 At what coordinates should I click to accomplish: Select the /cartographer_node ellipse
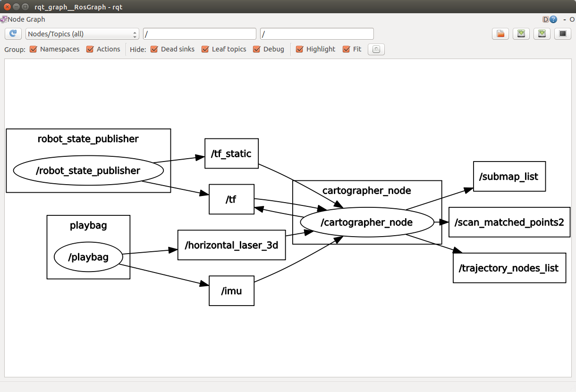coord(367,222)
